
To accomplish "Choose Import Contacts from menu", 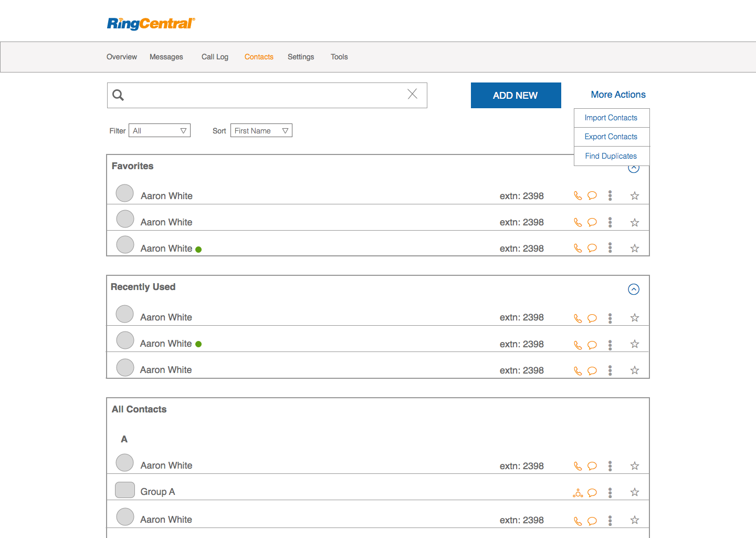I will [x=612, y=118].
